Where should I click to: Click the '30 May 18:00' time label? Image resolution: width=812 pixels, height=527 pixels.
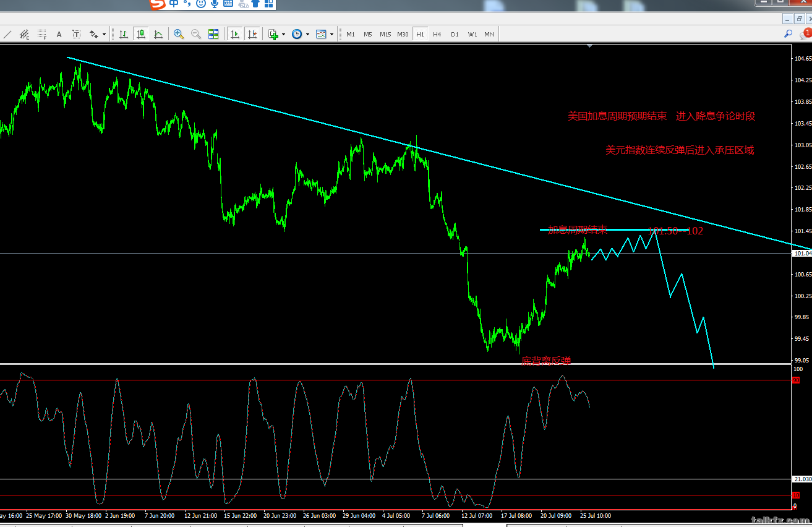pos(83,515)
